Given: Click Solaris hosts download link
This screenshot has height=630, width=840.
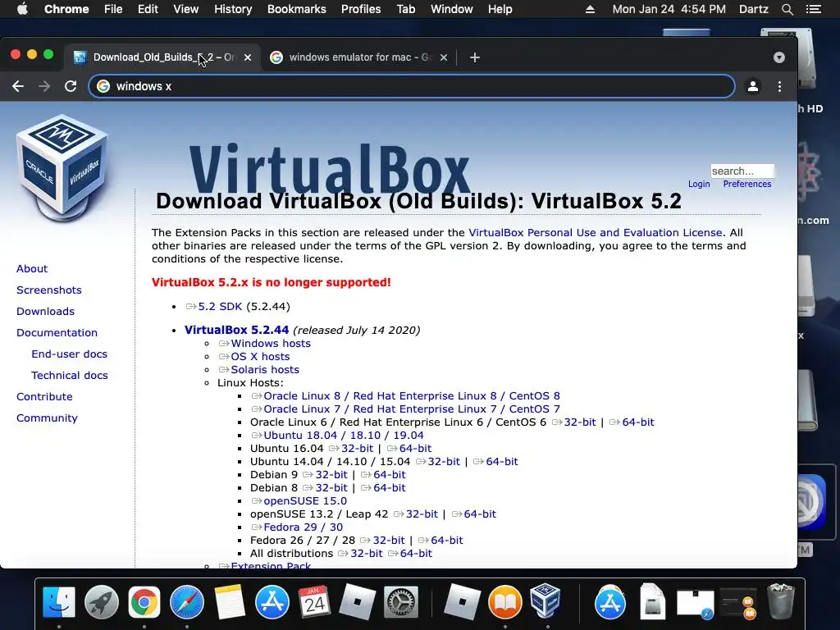Looking at the screenshot, I should click(x=258, y=370).
